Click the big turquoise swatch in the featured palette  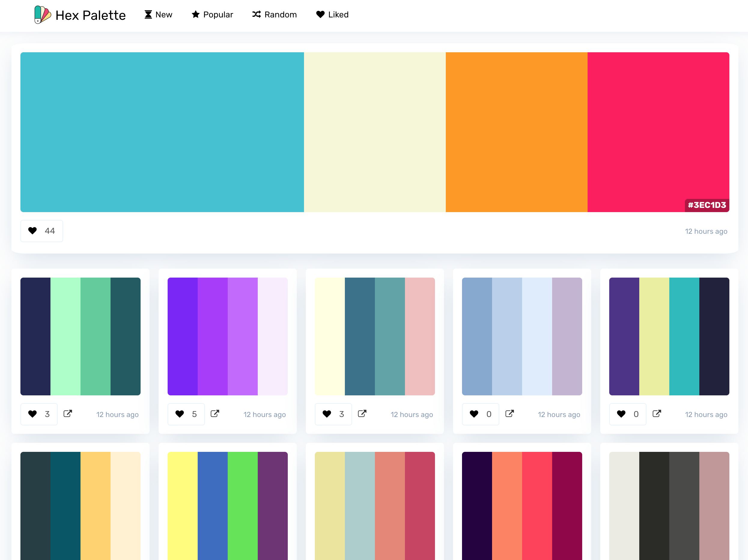[162, 132]
